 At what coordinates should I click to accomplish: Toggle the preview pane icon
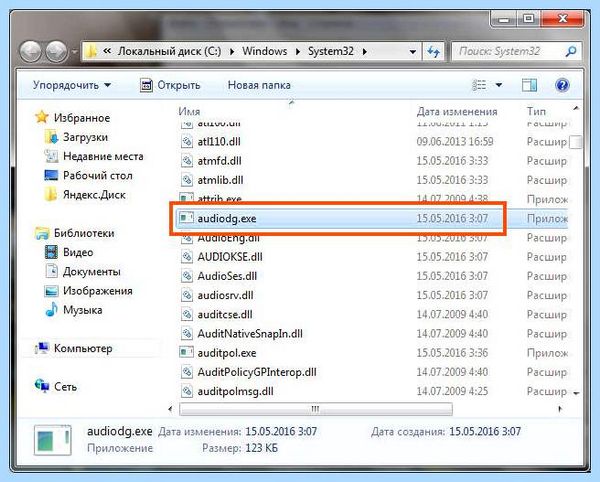tap(529, 85)
